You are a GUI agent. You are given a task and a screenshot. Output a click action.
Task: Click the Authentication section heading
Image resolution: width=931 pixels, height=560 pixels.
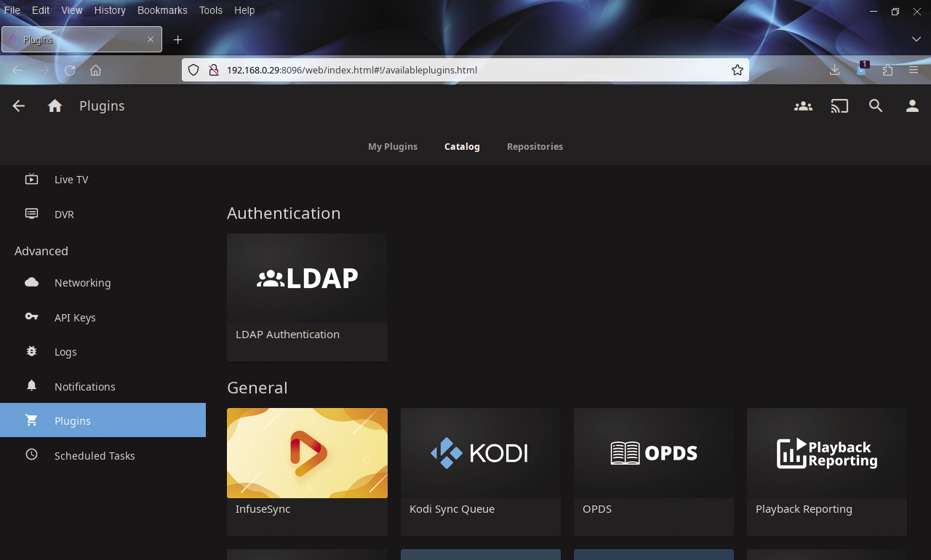[284, 213]
